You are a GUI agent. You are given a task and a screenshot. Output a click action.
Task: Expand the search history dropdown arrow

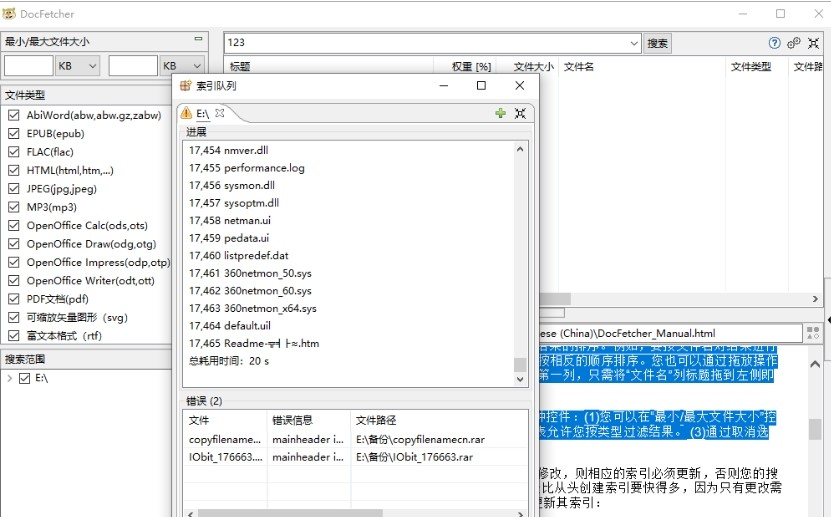[634, 43]
